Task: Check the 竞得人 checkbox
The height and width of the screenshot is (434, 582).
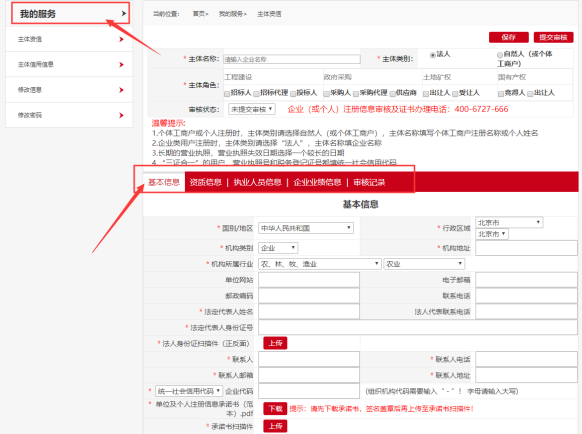Action: [501, 94]
